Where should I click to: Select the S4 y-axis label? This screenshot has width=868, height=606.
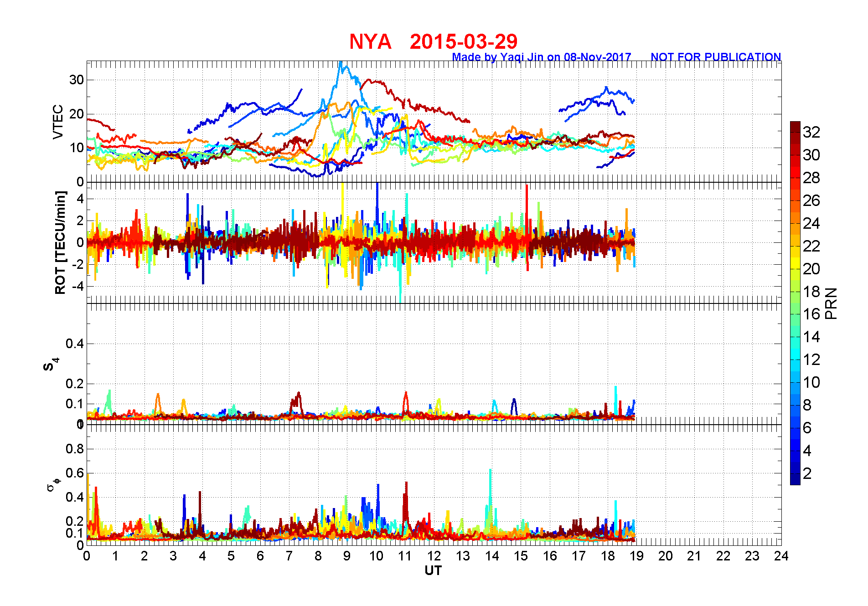[51, 365]
